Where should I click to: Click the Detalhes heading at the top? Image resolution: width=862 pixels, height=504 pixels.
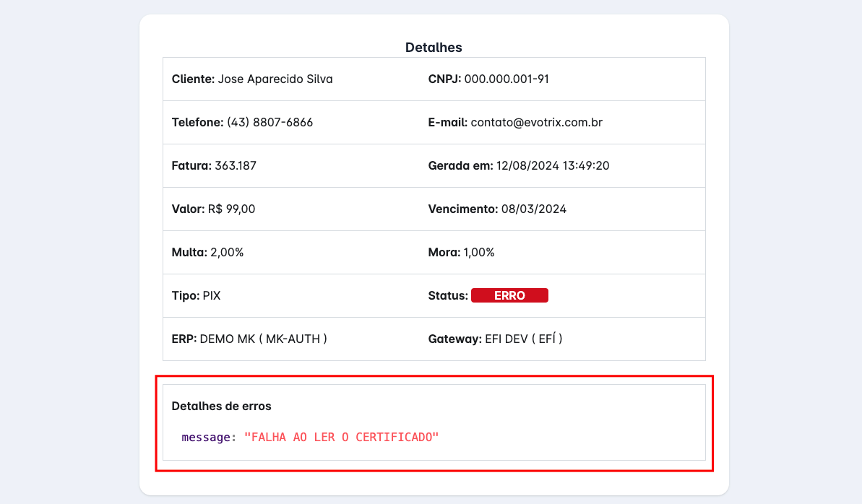[x=434, y=47]
